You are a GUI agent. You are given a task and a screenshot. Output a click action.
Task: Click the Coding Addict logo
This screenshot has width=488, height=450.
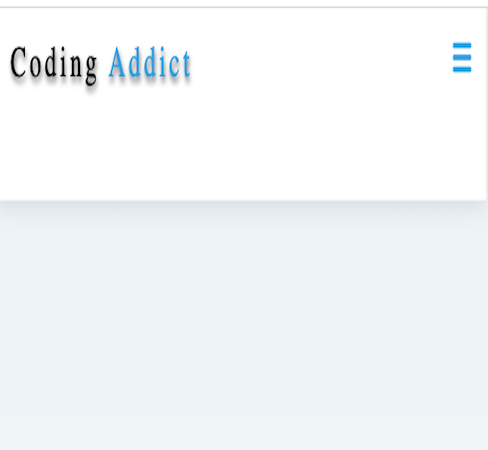coord(100,63)
